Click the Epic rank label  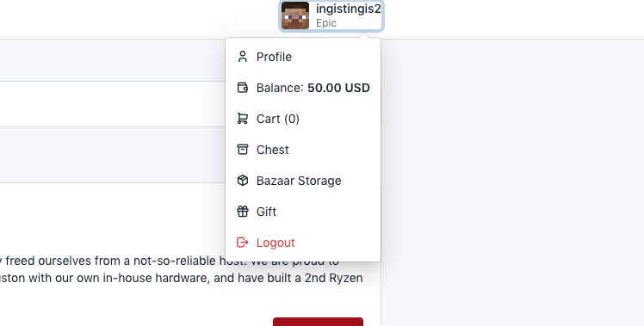click(326, 23)
